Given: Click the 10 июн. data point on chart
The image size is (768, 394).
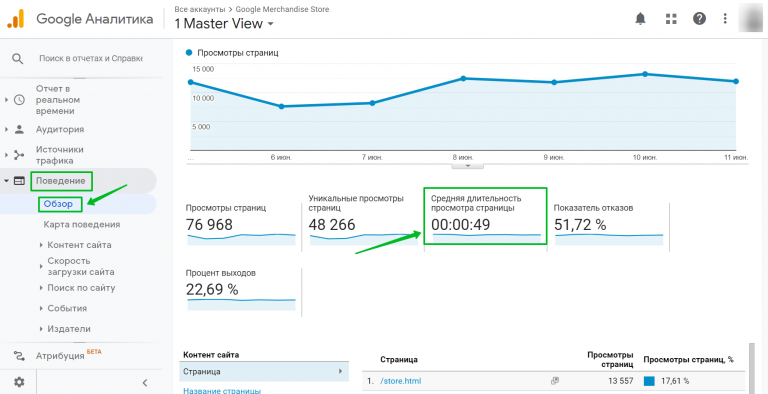Looking at the screenshot, I should coord(645,74).
